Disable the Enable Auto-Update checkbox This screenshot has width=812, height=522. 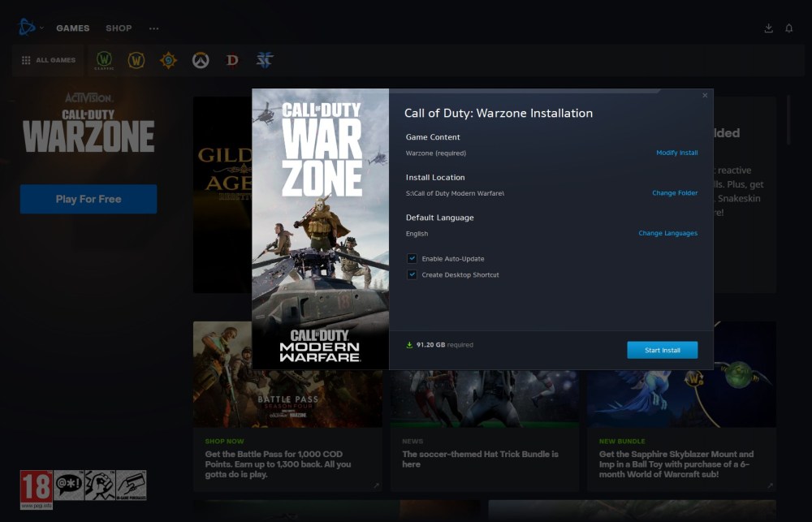pyautogui.click(x=412, y=258)
